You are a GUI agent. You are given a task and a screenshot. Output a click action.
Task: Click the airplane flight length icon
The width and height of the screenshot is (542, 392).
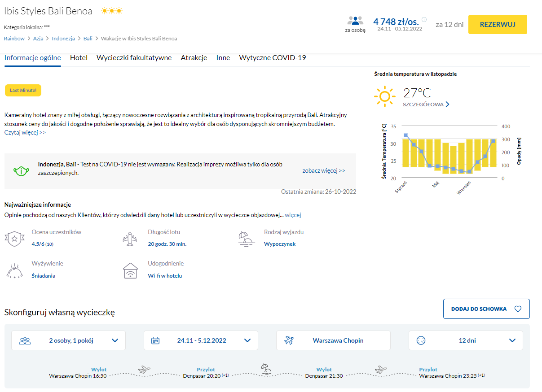pos(130,239)
